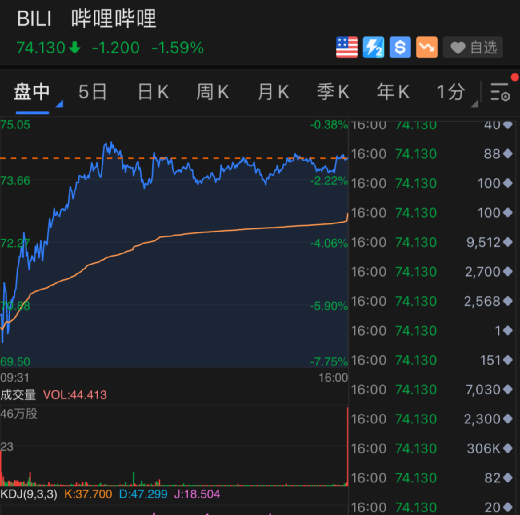520x515 pixels.
Task: Click the diamond icon beside volume 2,300
Action: pyautogui.click(x=508, y=419)
